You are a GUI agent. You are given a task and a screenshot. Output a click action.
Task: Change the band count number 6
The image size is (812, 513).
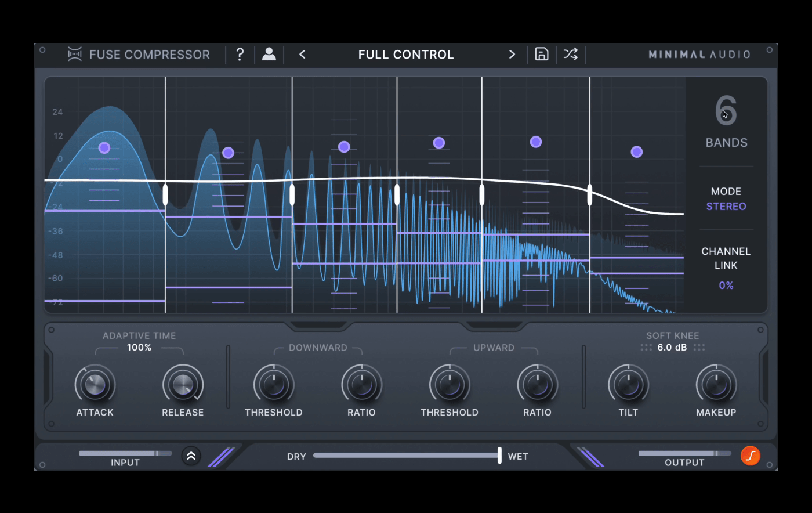click(726, 110)
